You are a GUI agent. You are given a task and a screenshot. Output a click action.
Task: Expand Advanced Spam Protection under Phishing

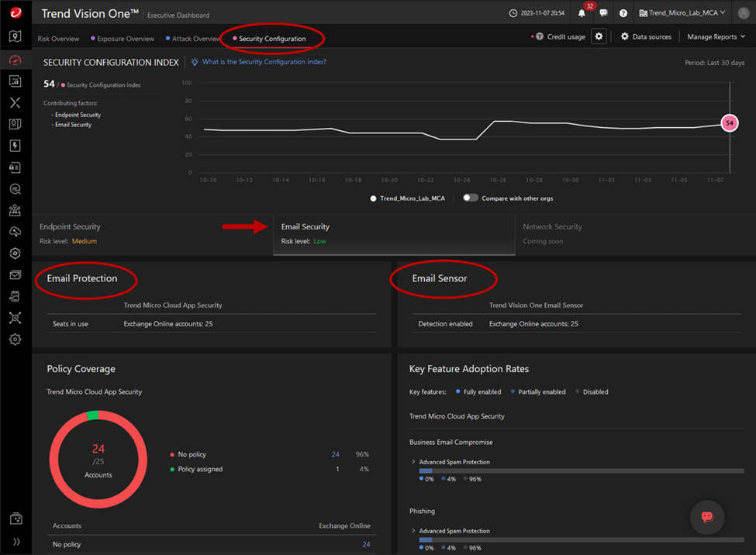(413, 531)
